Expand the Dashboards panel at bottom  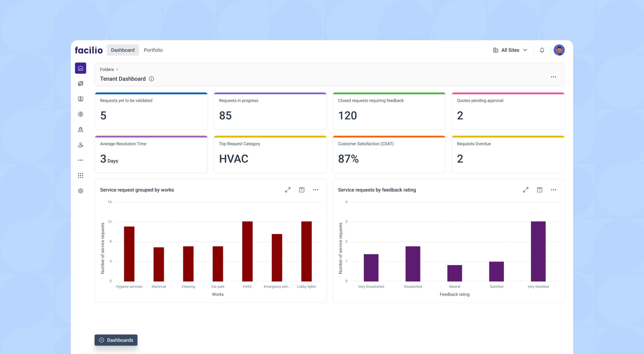pos(116,340)
